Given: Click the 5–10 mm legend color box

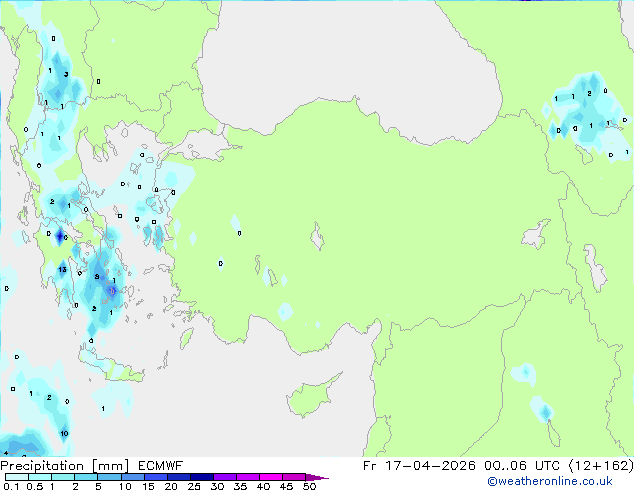Looking at the screenshot, I should point(109,477).
